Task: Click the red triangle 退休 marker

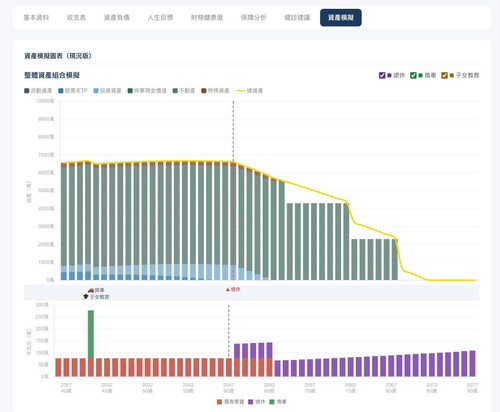Action: [x=228, y=289]
